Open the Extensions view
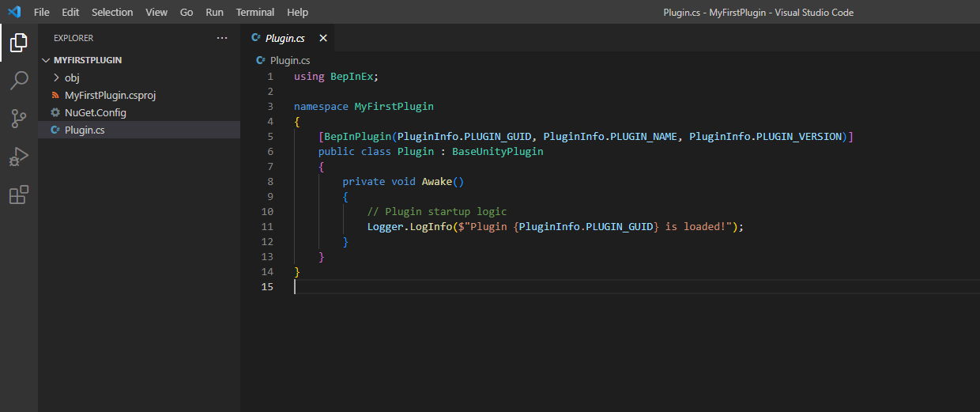Image resolution: width=980 pixels, height=412 pixels. 19,195
